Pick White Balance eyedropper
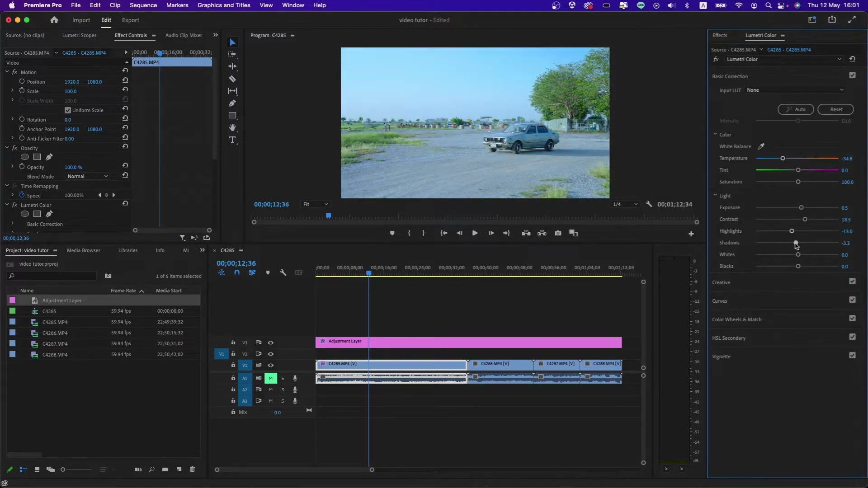Viewport: 868px width, 488px height. tap(761, 146)
